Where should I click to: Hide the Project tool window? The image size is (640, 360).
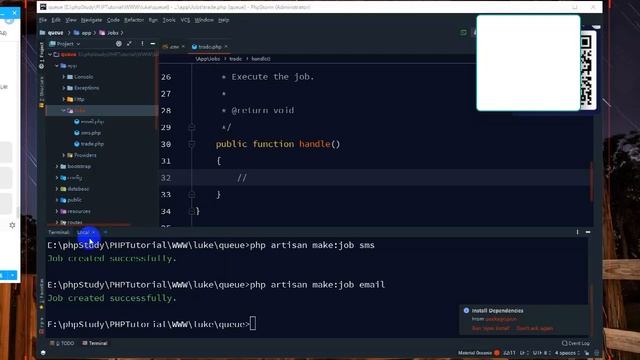153,44
